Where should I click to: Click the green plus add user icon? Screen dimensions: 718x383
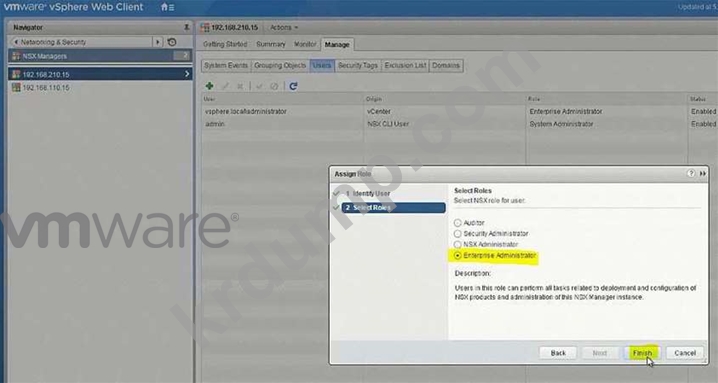[209, 86]
